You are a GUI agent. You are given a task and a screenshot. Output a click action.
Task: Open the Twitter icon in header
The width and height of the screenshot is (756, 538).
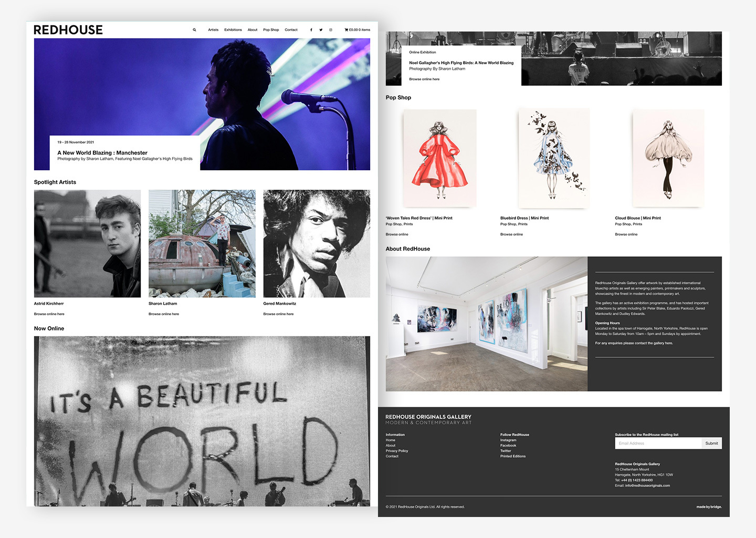click(x=321, y=30)
